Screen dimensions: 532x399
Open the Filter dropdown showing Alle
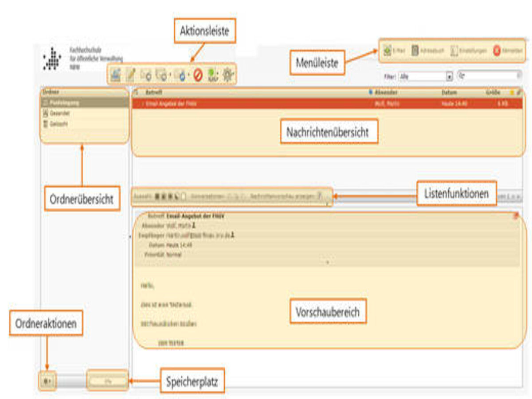pos(426,76)
